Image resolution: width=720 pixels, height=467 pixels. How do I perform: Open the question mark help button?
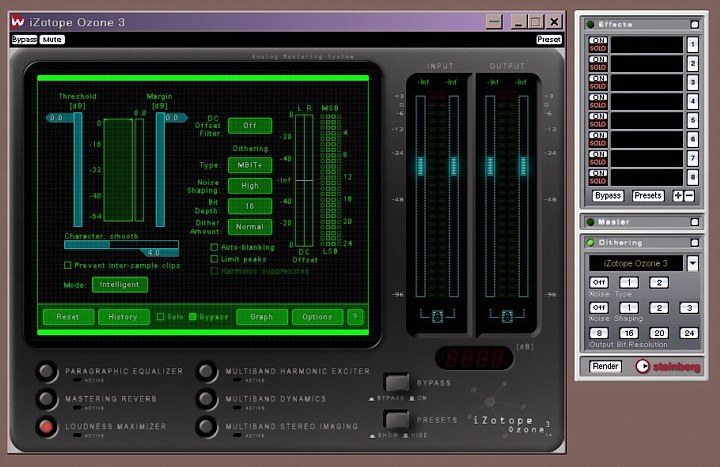[x=355, y=317]
